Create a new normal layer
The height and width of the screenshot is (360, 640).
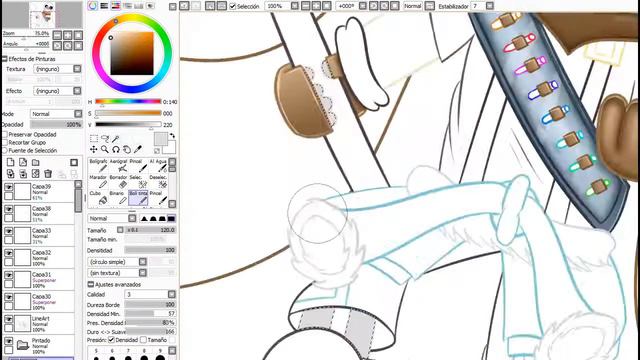pos(11,162)
